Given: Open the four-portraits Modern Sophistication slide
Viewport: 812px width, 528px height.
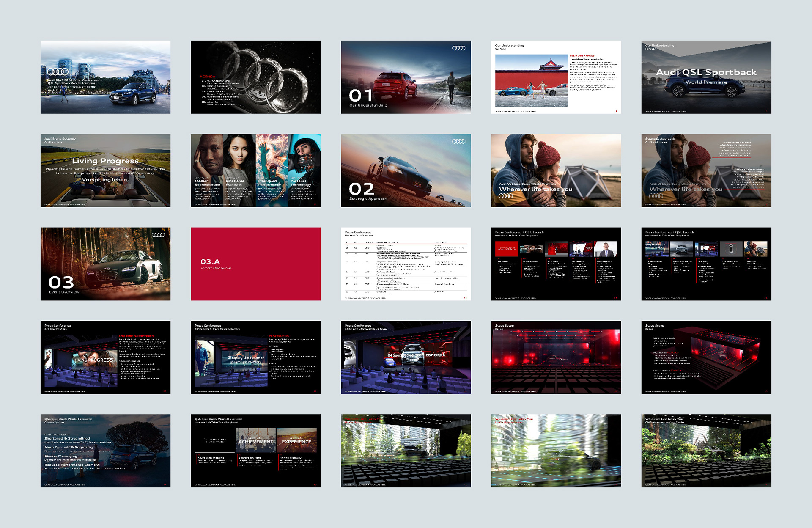Looking at the screenshot, I should coord(255,170).
